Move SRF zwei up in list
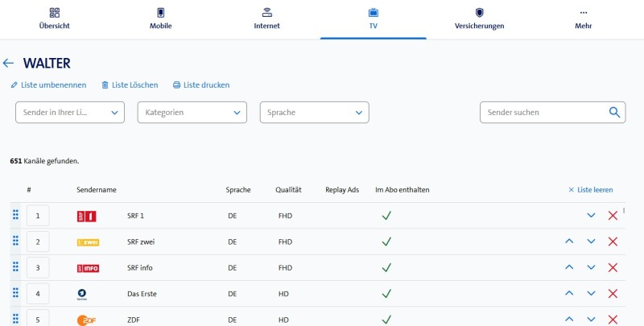 (x=569, y=241)
